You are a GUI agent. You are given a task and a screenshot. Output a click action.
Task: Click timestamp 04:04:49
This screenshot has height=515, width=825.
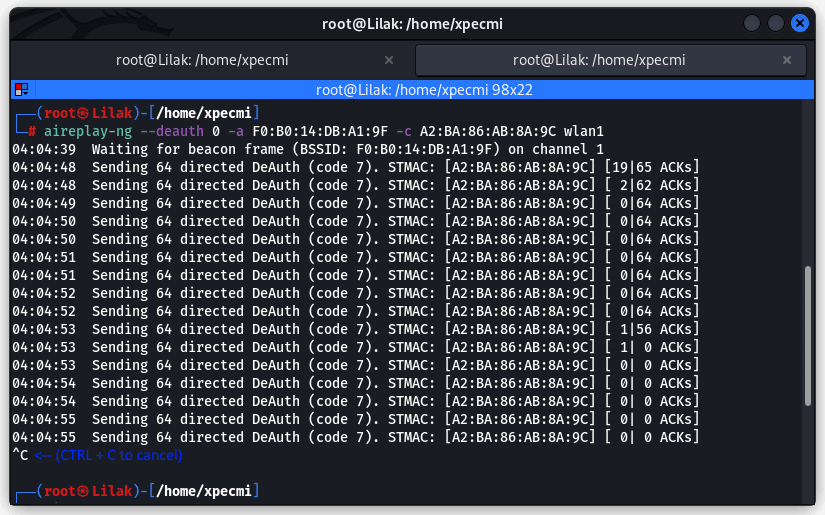tap(44, 203)
